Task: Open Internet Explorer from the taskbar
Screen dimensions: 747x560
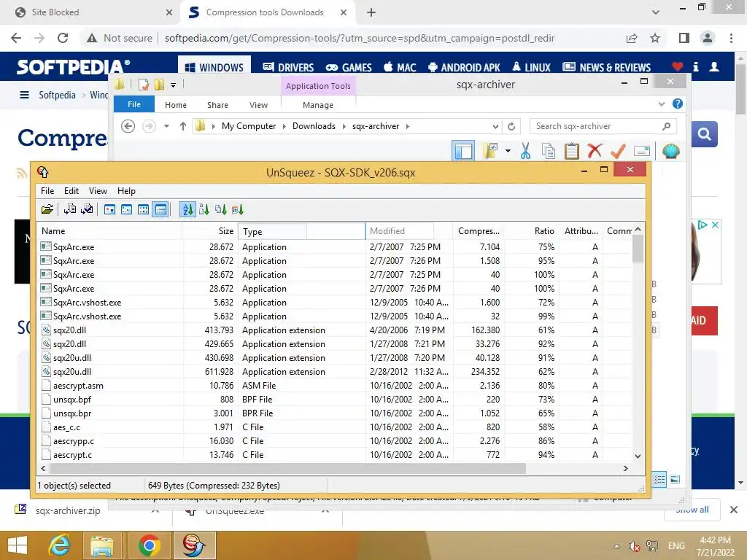Action: (60, 545)
